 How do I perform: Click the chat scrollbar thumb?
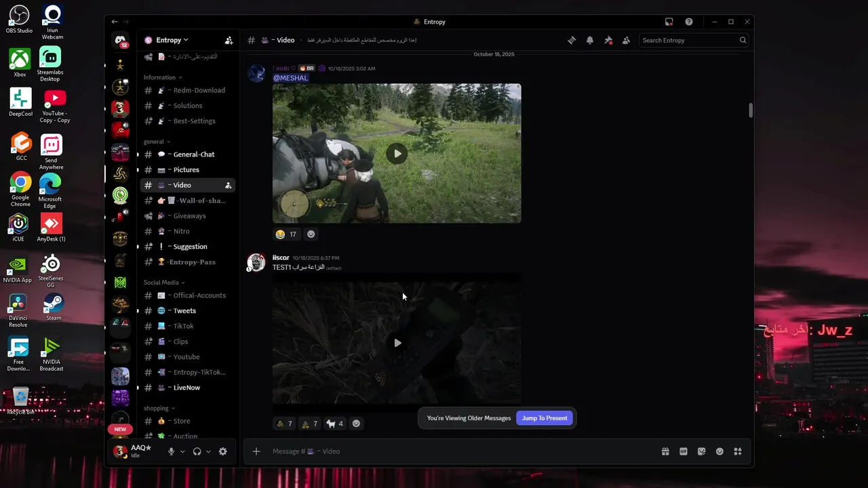751,110
